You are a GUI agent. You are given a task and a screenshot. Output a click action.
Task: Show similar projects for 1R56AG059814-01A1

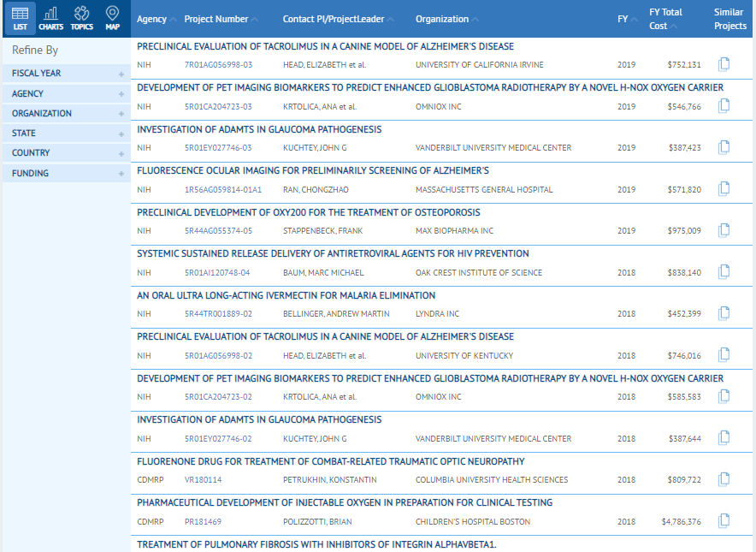click(724, 189)
